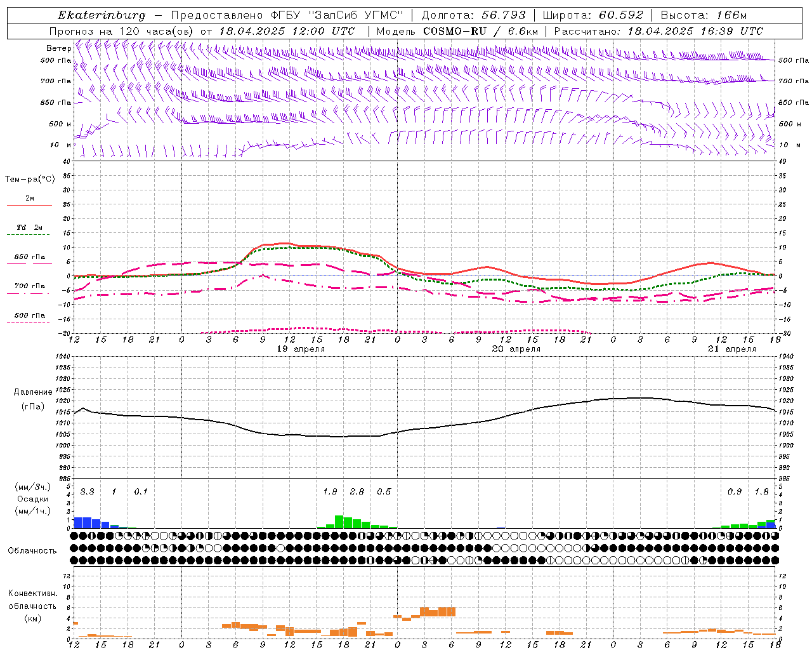Image resolution: width=812 pixels, height=650 pixels.
Task: Click the 'Долгота: 56.793' header value
Action: [473, 15]
